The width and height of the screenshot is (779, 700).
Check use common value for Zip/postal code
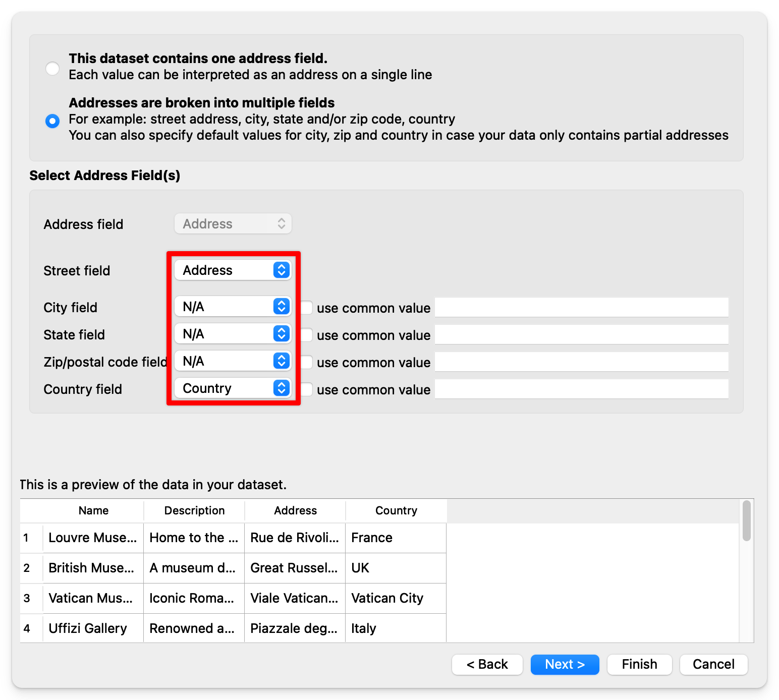point(307,362)
